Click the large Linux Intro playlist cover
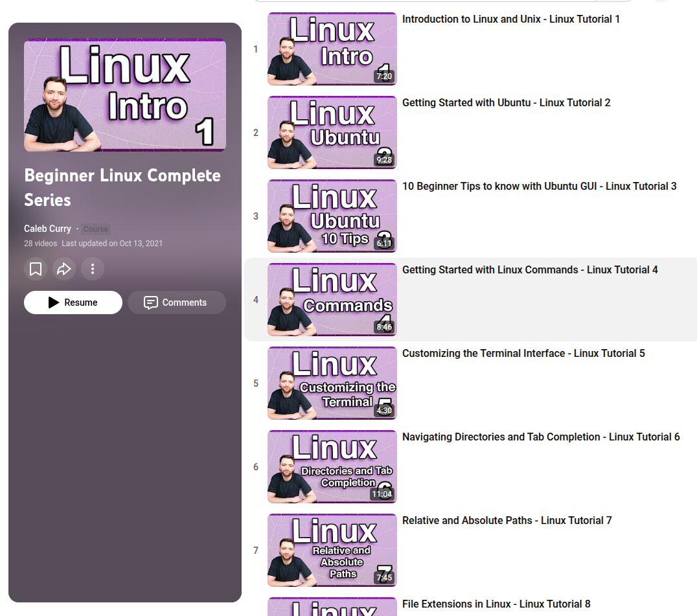 [125, 95]
